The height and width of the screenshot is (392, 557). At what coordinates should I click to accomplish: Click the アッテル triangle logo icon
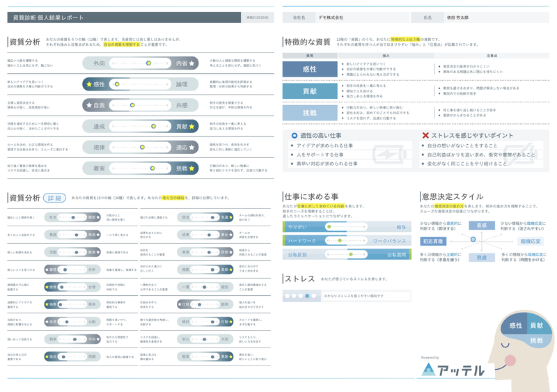click(428, 370)
